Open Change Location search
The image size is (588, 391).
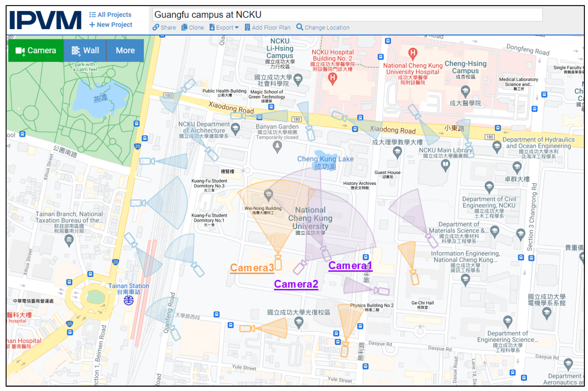point(323,27)
